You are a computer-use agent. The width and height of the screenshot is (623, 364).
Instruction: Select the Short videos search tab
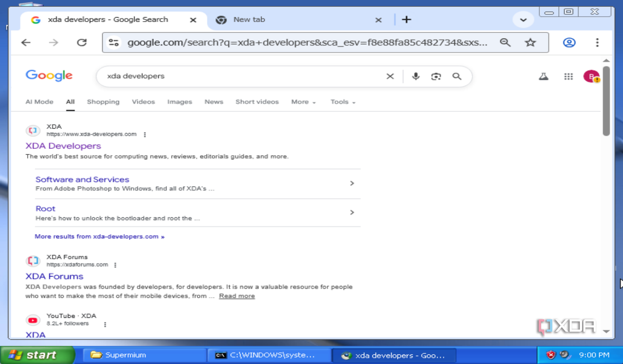pyautogui.click(x=257, y=102)
